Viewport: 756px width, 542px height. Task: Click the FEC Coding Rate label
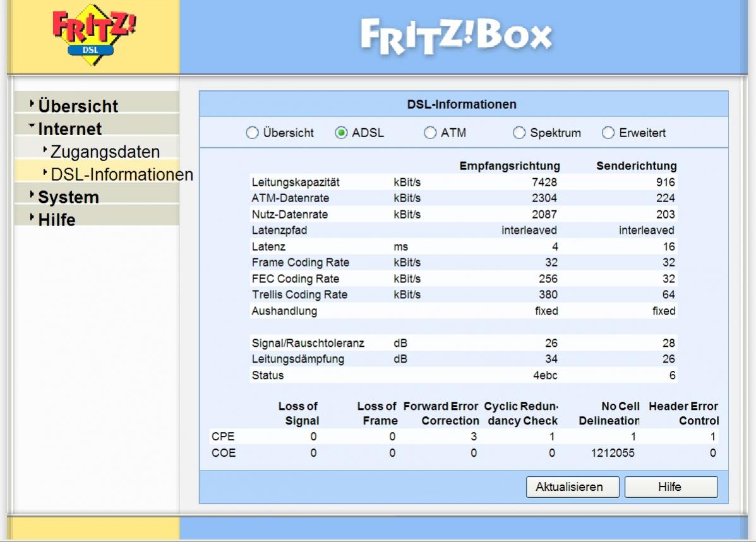(295, 279)
